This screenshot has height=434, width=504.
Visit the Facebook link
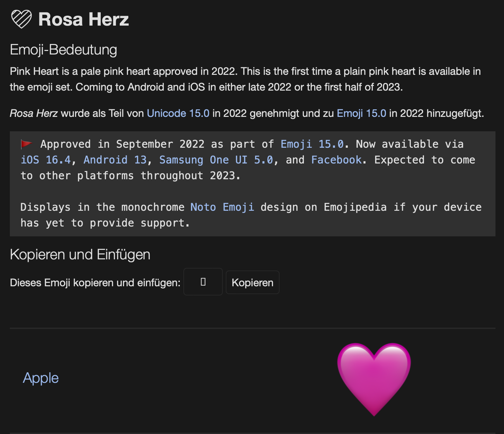336,160
